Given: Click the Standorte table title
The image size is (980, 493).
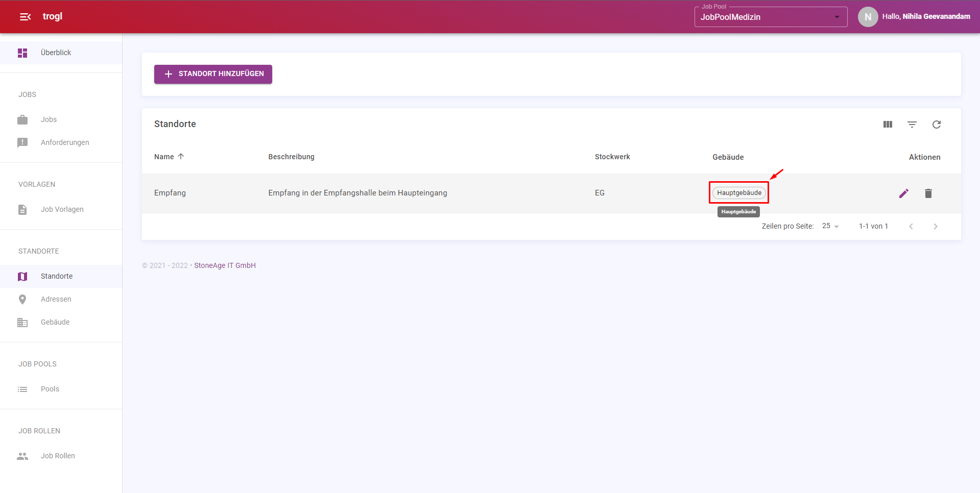Looking at the screenshot, I should 175,124.
